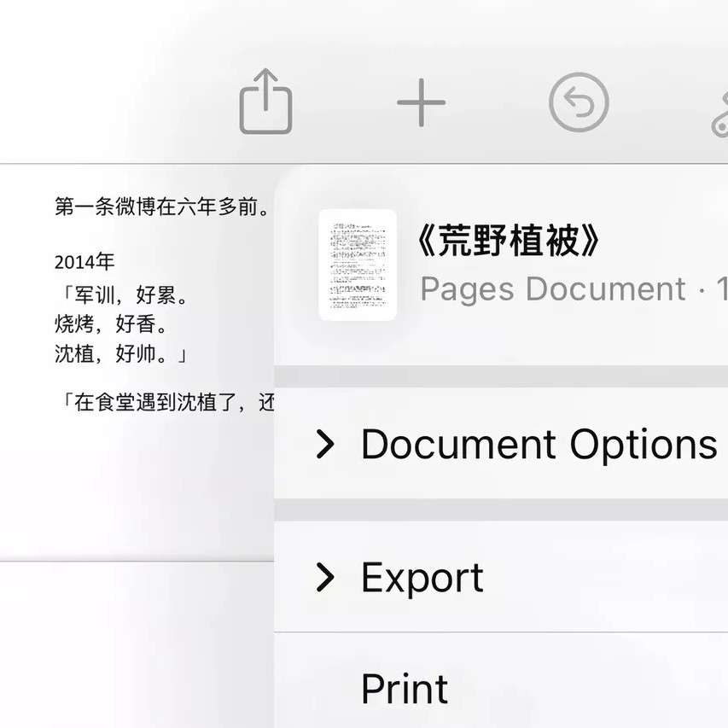Click the plus Insert icon

click(x=422, y=102)
